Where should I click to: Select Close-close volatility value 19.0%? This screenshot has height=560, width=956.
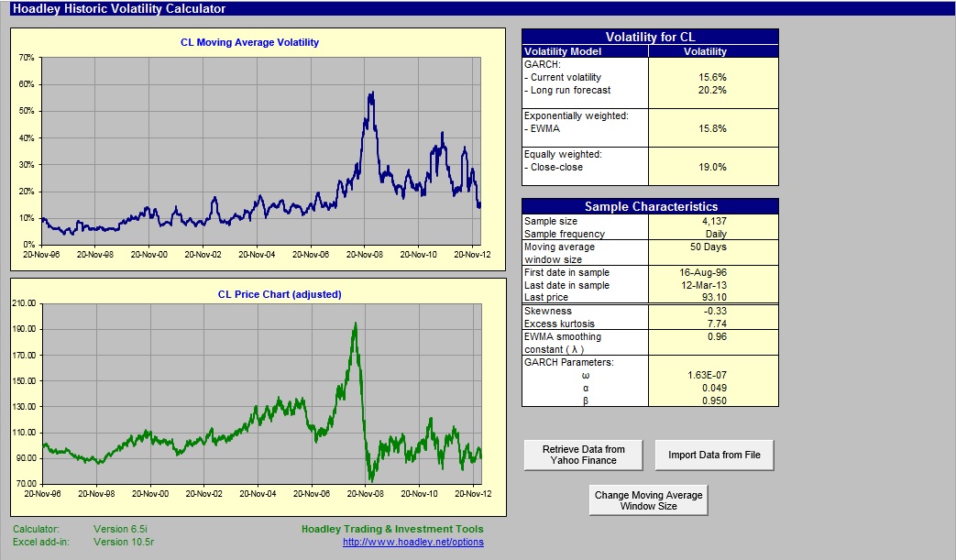[x=712, y=167]
